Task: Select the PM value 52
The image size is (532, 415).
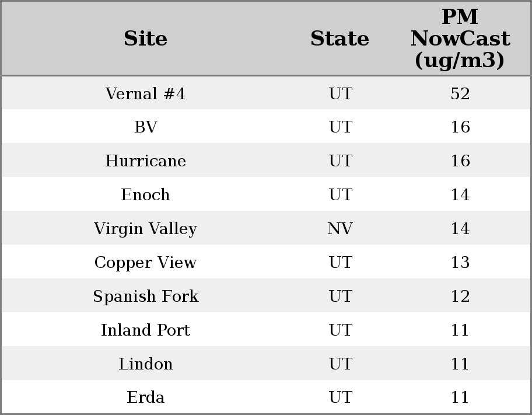Action: 460,93
